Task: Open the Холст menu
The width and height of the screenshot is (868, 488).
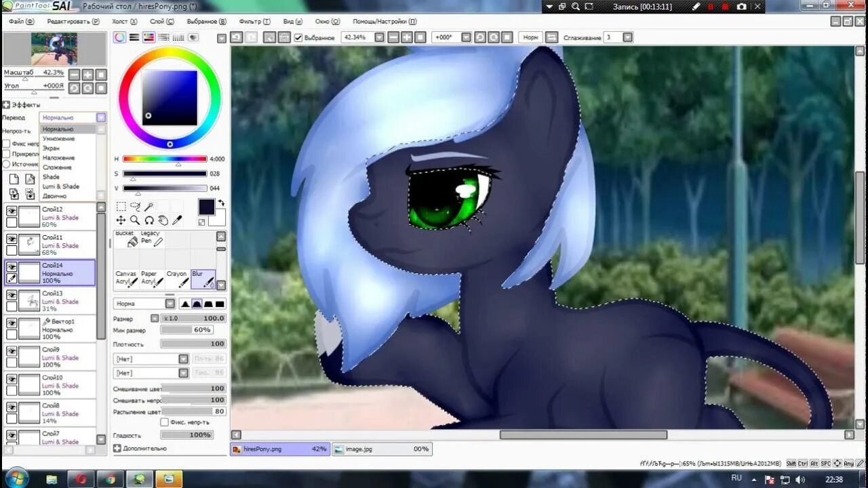Action: [x=123, y=22]
